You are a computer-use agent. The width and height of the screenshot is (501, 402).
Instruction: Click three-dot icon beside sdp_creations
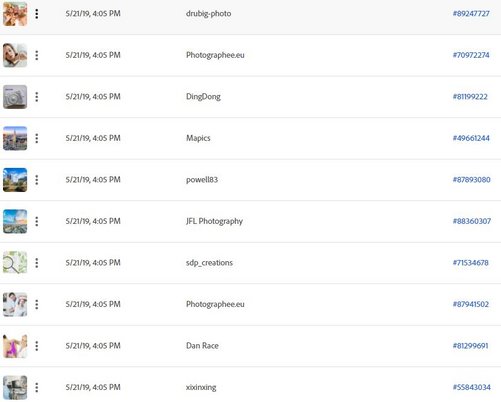37,263
